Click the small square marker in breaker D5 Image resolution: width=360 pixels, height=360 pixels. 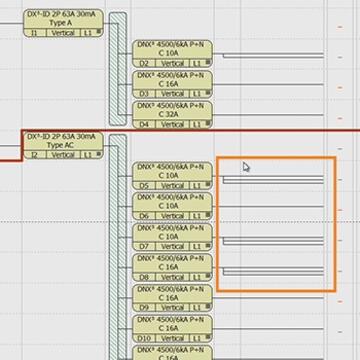[208, 184]
